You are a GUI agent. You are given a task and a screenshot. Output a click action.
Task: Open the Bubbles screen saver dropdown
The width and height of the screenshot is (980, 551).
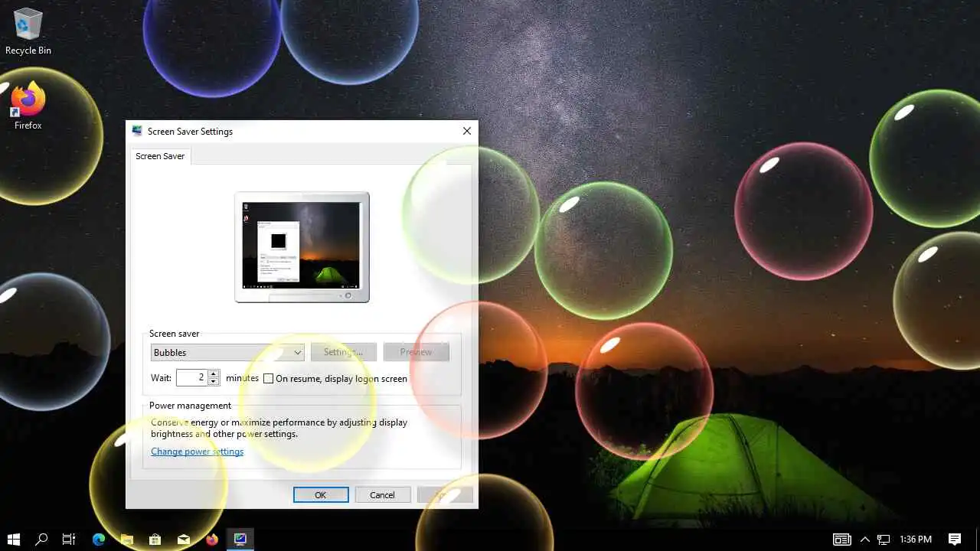point(228,352)
